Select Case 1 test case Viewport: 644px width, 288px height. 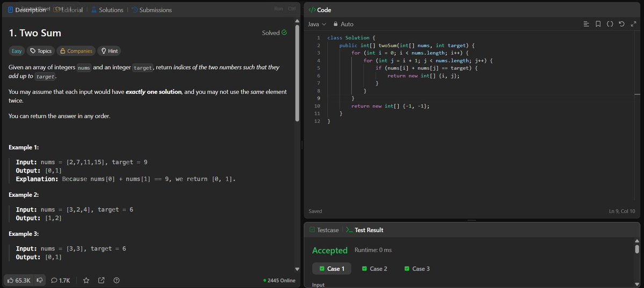pos(332,269)
